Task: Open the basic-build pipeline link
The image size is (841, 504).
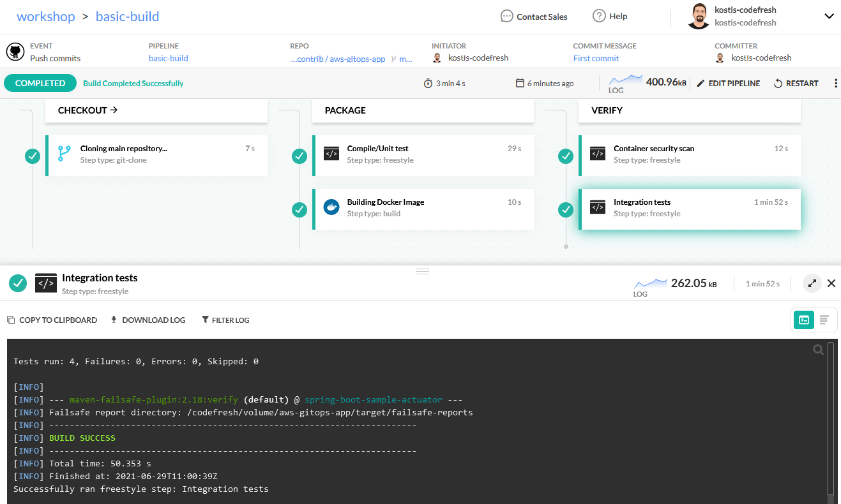Action: [169, 58]
